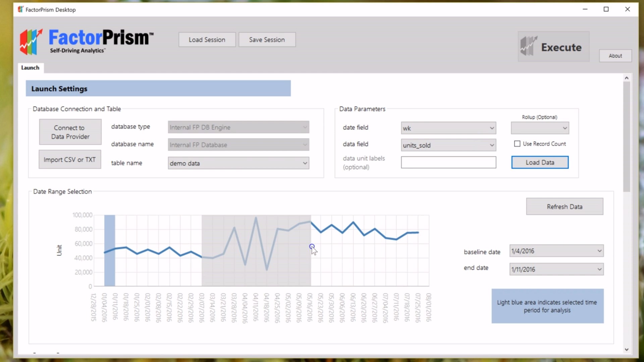Switch to the Launch tab
This screenshot has height=362, width=644.
30,68
